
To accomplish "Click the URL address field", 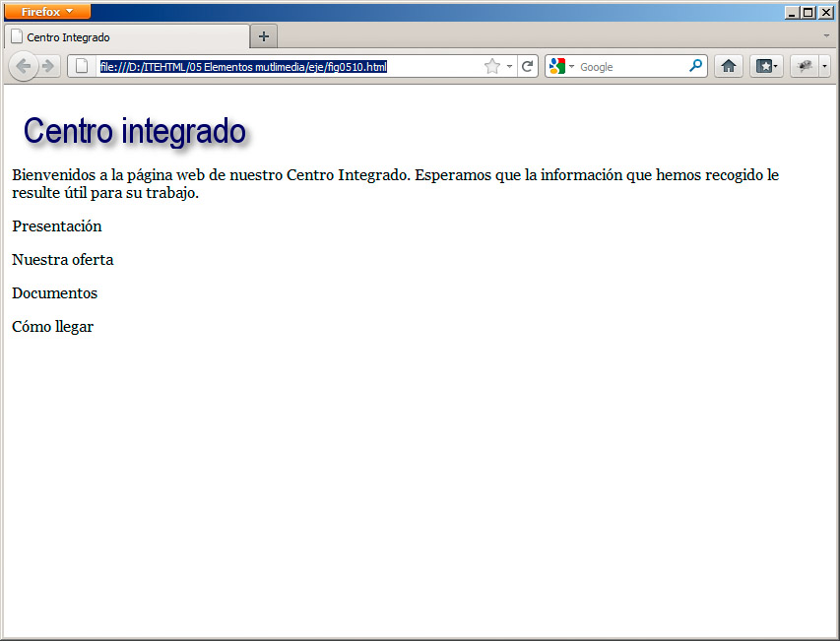I will pos(290,66).
